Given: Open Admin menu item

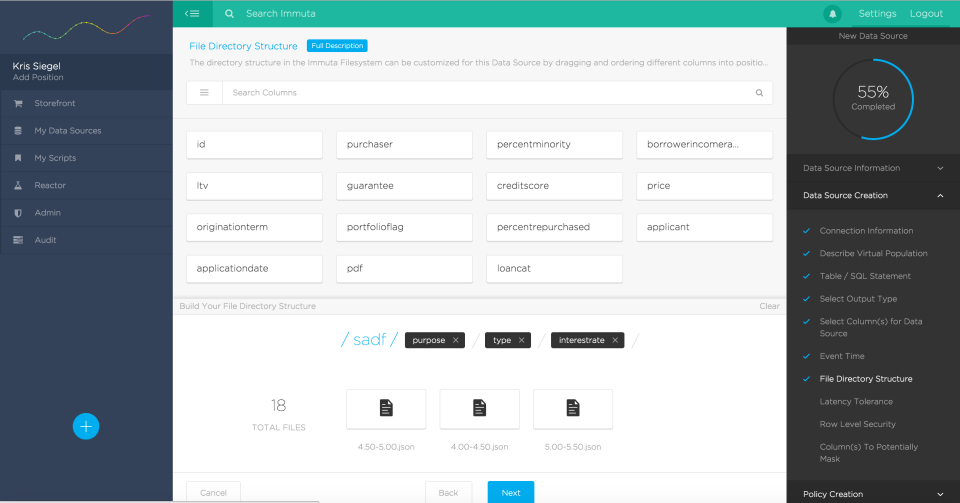Looking at the screenshot, I should 47,213.
